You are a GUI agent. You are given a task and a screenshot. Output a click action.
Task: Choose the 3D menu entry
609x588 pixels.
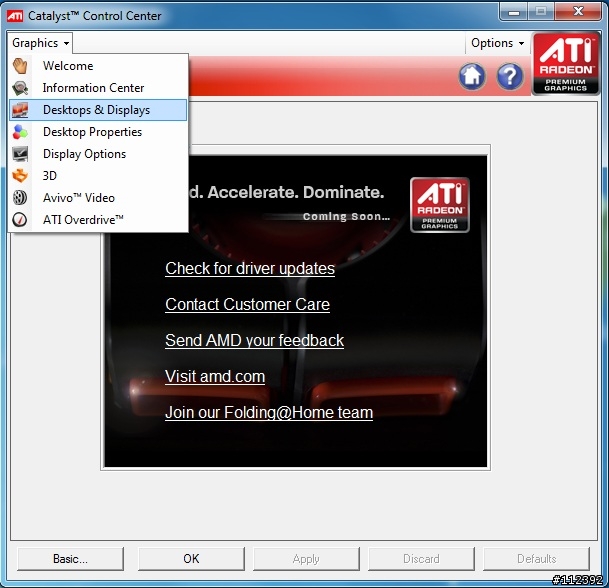click(98, 176)
